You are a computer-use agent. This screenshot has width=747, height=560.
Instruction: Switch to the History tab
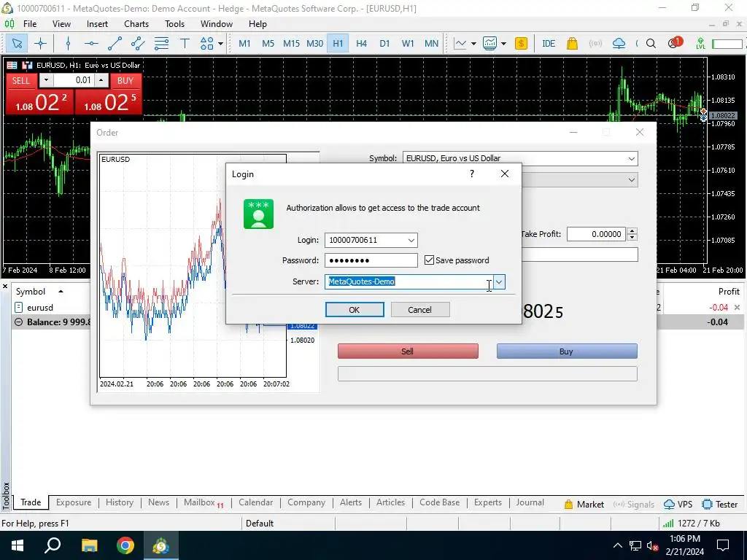pos(120,502)
